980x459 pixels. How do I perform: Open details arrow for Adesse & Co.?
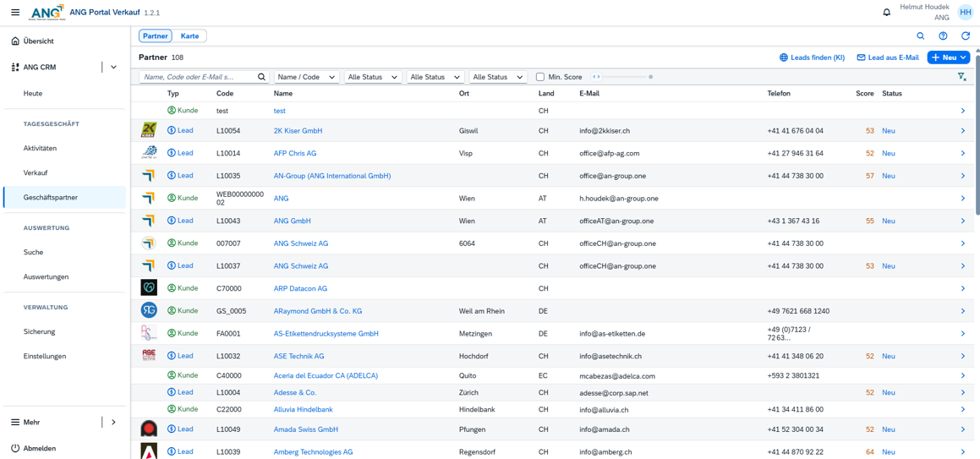[962, 392]
